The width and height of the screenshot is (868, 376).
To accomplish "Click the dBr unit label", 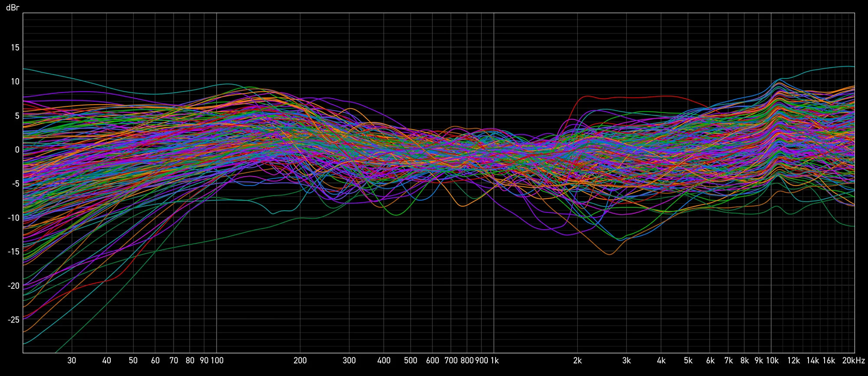I will (13, 7).
